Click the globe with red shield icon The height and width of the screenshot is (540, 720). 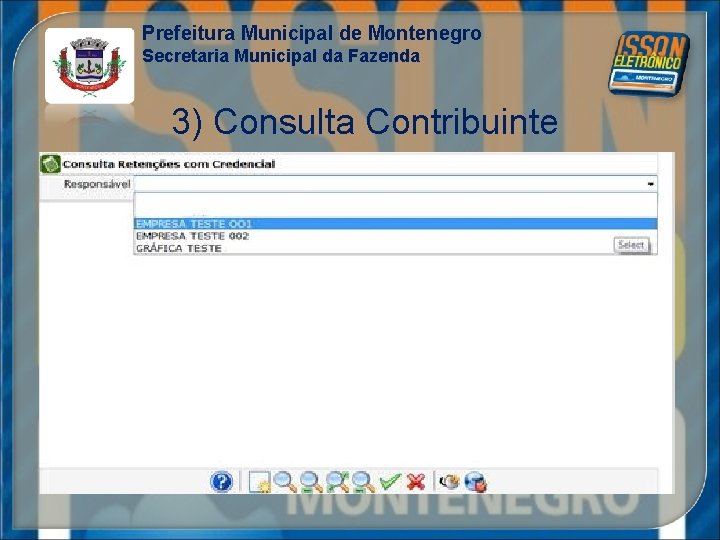[x=475, y=482]
